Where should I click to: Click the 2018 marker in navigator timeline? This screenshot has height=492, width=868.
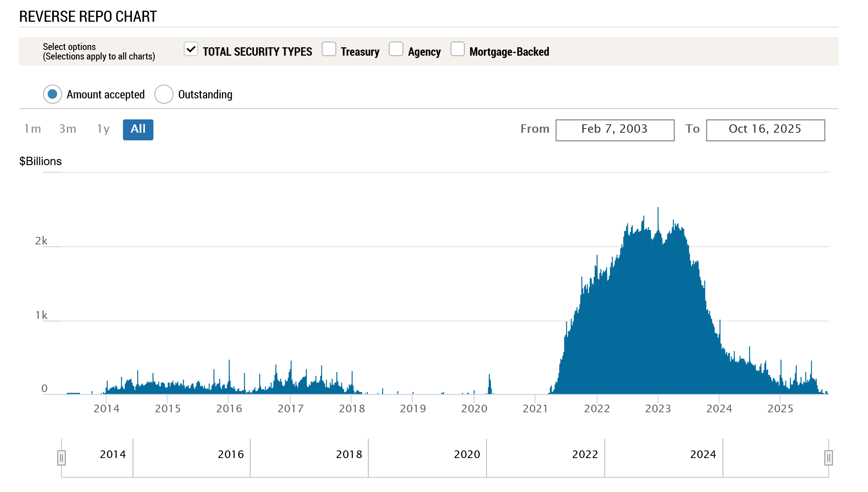[349, 455]
